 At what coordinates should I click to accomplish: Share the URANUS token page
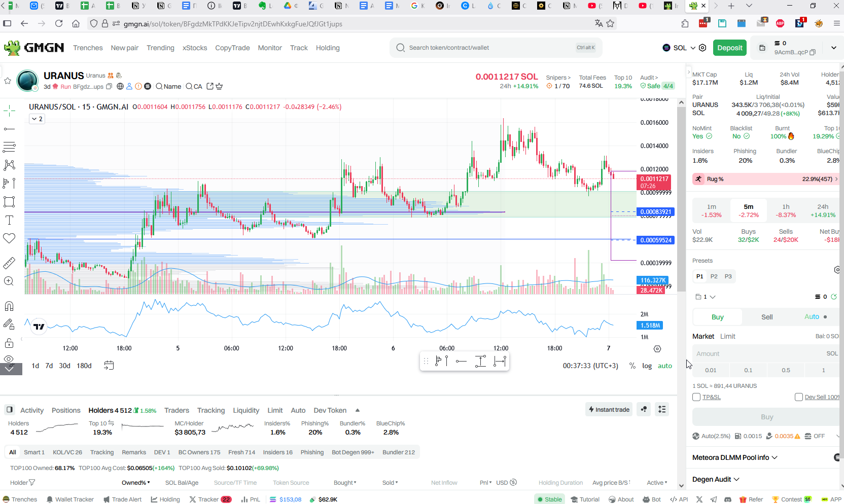[210, 86]
